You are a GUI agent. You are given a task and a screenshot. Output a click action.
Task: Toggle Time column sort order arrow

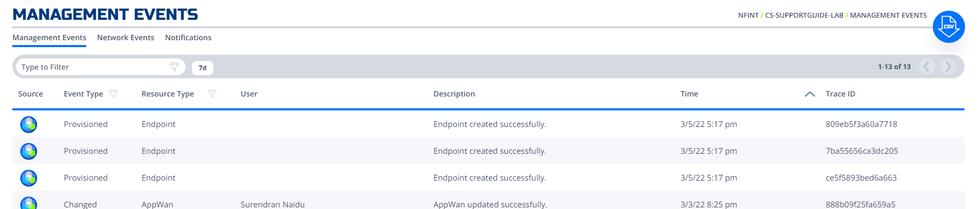[810, 94]
